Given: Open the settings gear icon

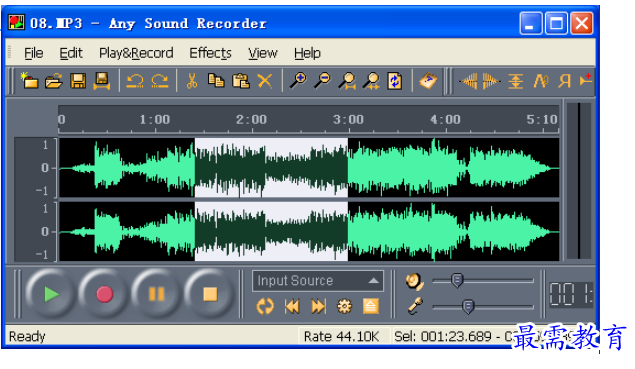Looking at the screenshot, I should tap(344, 307).
